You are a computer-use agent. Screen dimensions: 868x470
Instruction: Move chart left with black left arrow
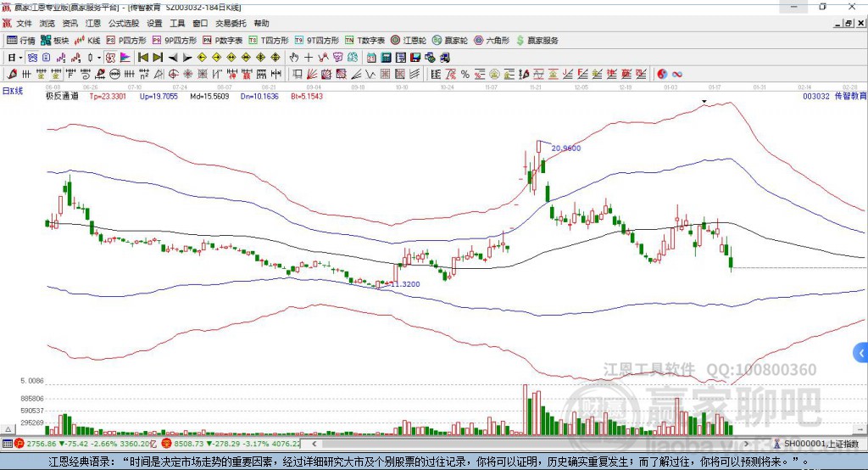tap(173, 58)
